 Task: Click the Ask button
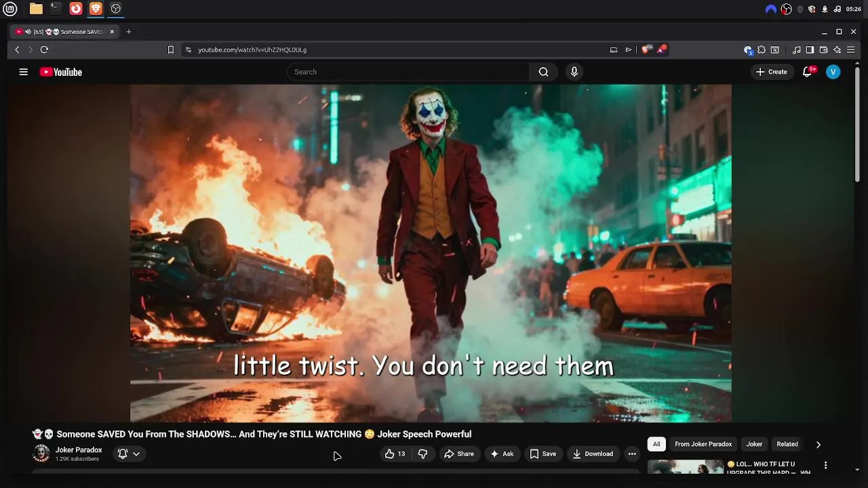[502, 454]
